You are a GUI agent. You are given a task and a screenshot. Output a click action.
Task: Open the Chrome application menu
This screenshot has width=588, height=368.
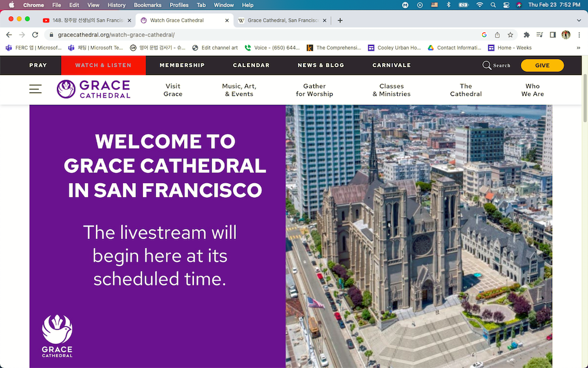34,5
